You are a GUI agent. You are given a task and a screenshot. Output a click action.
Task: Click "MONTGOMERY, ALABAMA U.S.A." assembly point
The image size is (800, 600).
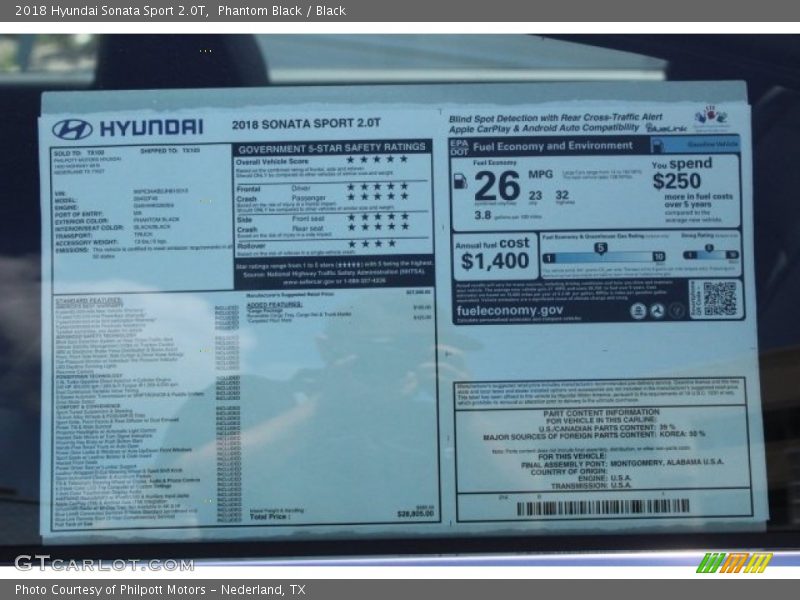pyautogui.click(x=667, y=462)
